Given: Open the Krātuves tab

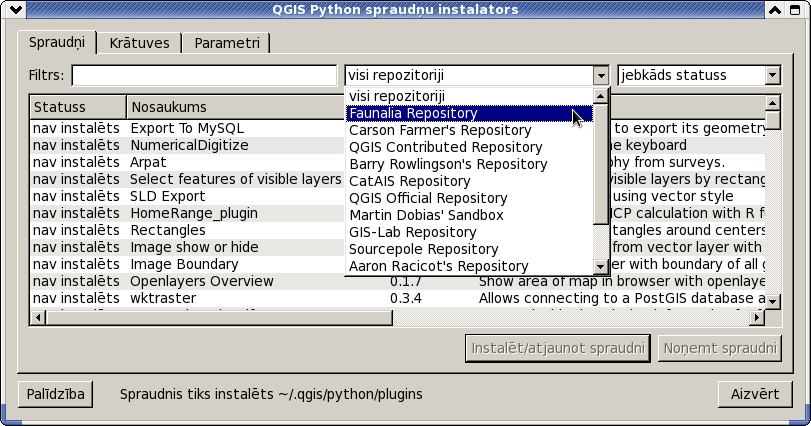Looking at the screenshot, I should [139, 43].
